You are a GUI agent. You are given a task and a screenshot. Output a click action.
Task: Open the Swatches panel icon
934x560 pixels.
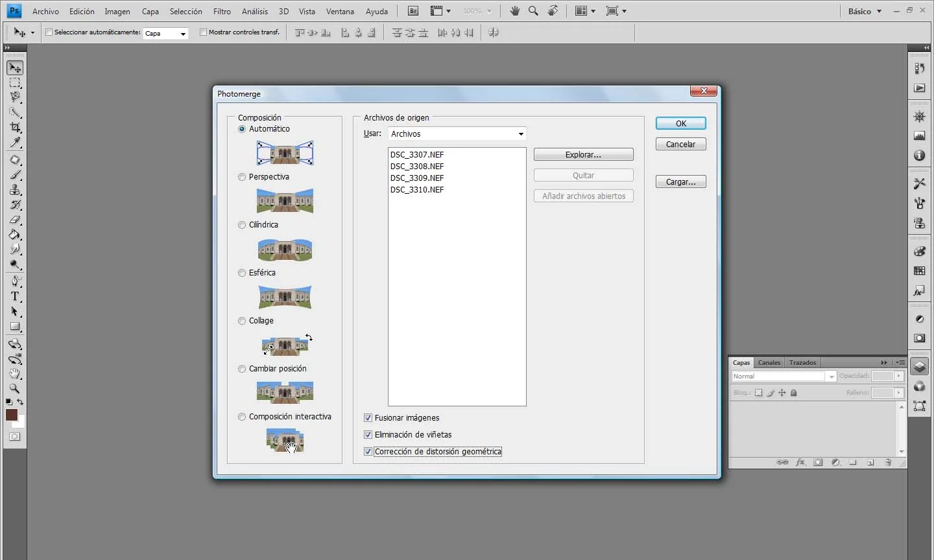pos(920,271)
